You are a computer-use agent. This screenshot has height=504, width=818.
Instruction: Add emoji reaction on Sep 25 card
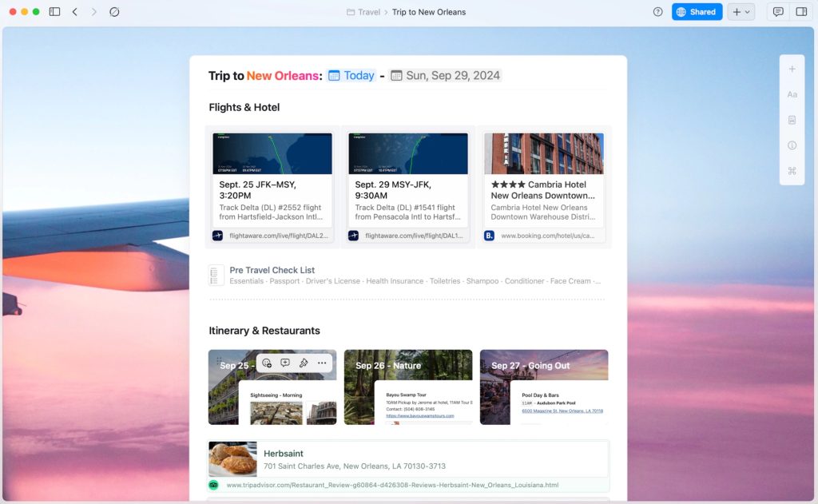[267, 363]
